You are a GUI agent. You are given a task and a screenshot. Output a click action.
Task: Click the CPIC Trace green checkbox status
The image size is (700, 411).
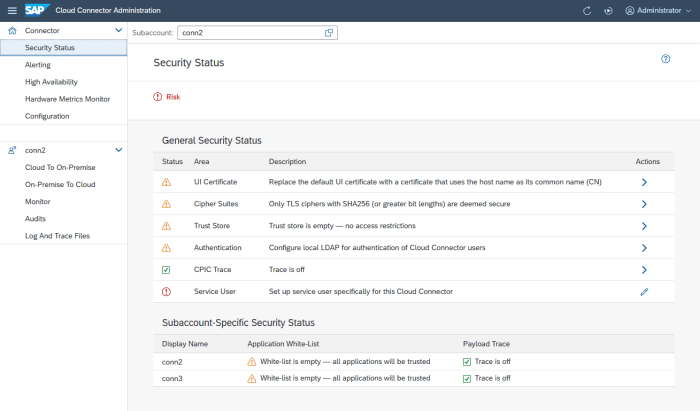click(166, 270)
